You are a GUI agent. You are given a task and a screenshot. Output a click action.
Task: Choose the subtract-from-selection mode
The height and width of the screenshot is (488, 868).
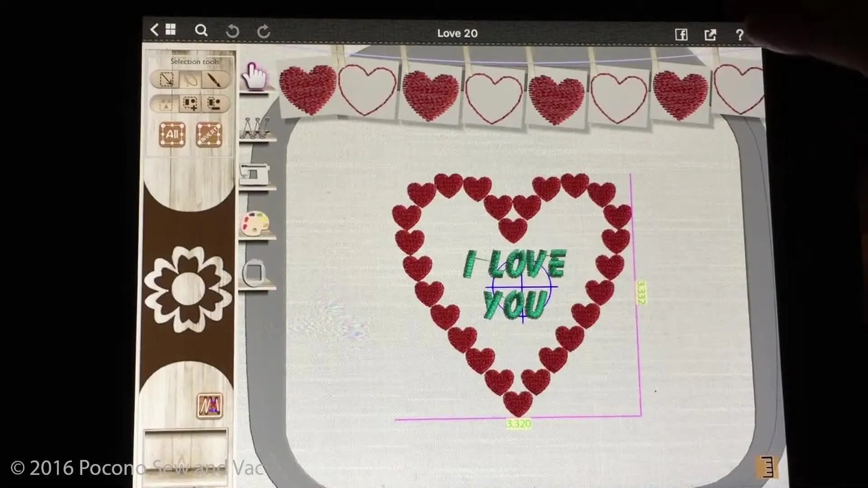tap(215, 103)
